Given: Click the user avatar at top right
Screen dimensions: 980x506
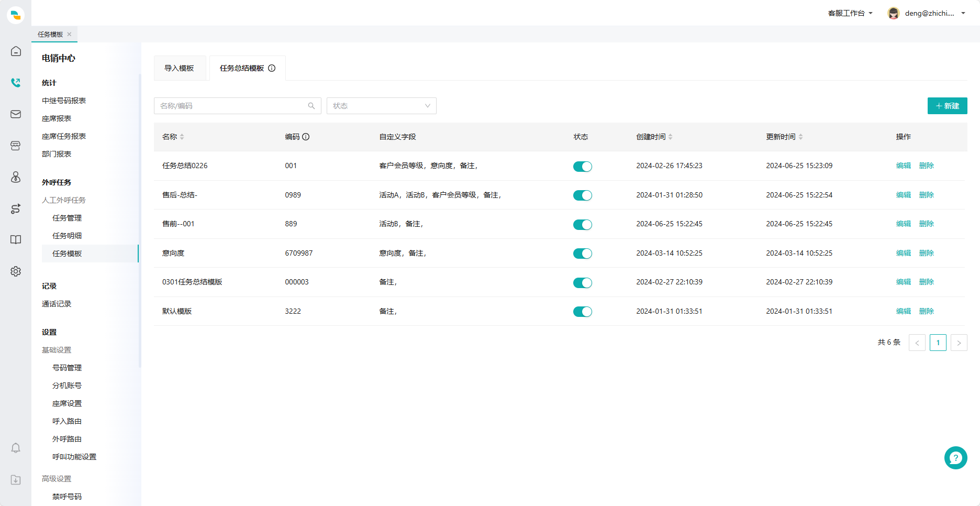Looking at the screenshot, I should pyautogui.click(x=894, y=13).
